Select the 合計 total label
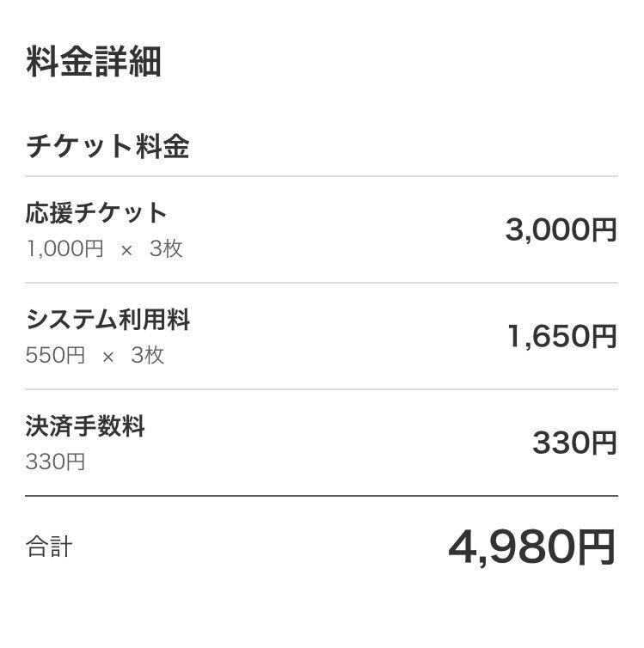The height and width of the screenshot is (648, 644). tap(49, 547)
